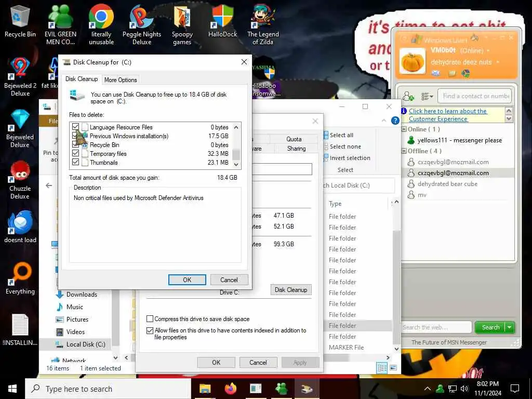Open the Recycle Bin desktop icon
Image resolution: width=532 pixels, height=399 pixels.
pos(20,21)
